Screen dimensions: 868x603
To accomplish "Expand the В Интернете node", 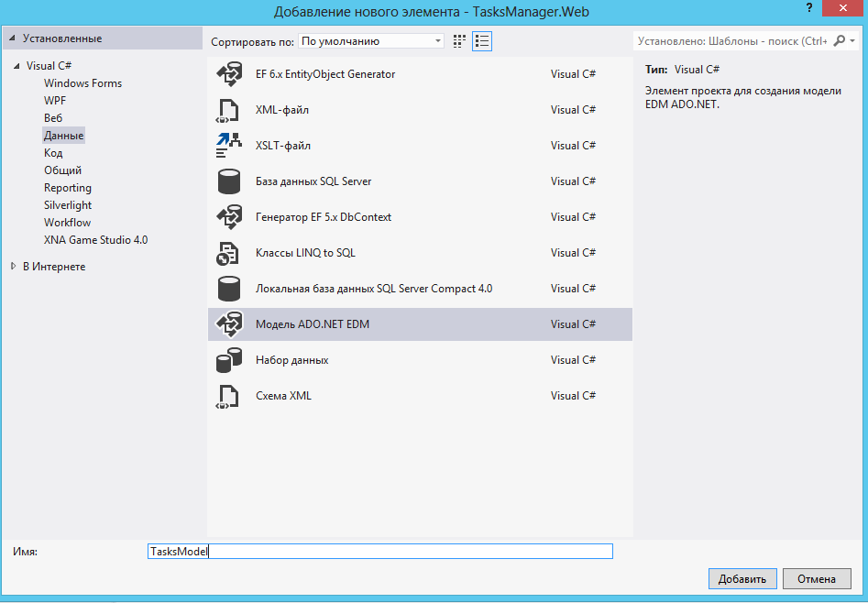I will (x=14, y=267).
